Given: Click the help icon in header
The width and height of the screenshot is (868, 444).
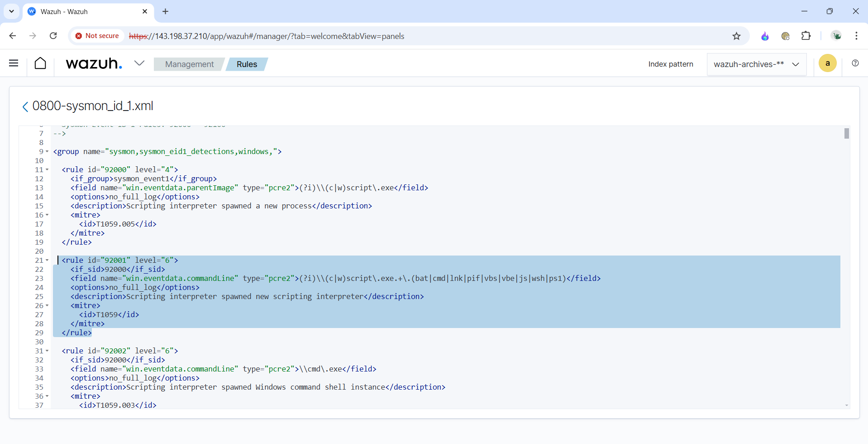Looking at the screenshot, I should tap(855, 63).
